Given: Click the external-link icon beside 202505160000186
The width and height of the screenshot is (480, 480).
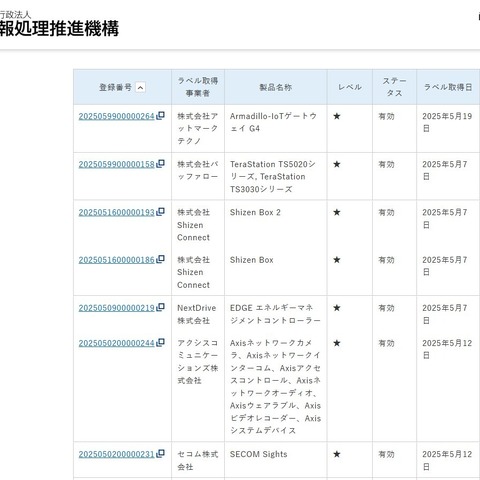Looking at the screenshot, I should (x=160, y=259).
